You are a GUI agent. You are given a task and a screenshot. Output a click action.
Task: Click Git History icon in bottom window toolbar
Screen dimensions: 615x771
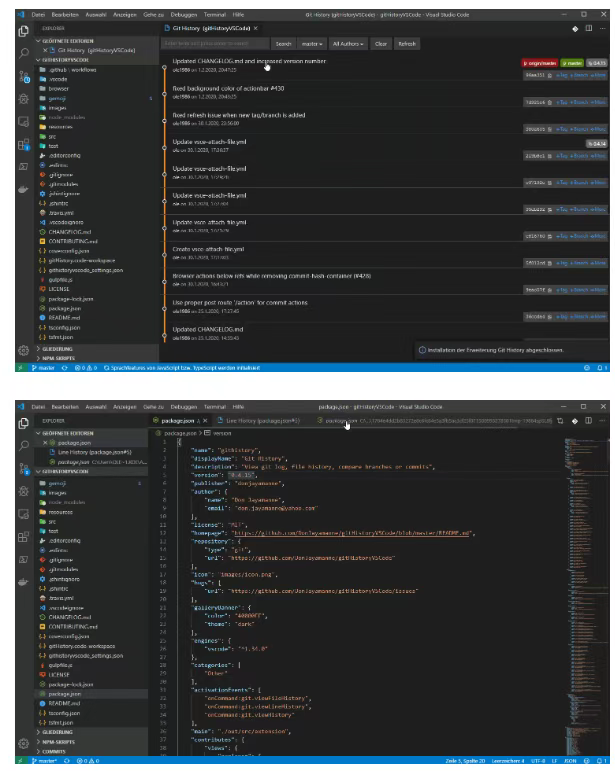point(575,421)
